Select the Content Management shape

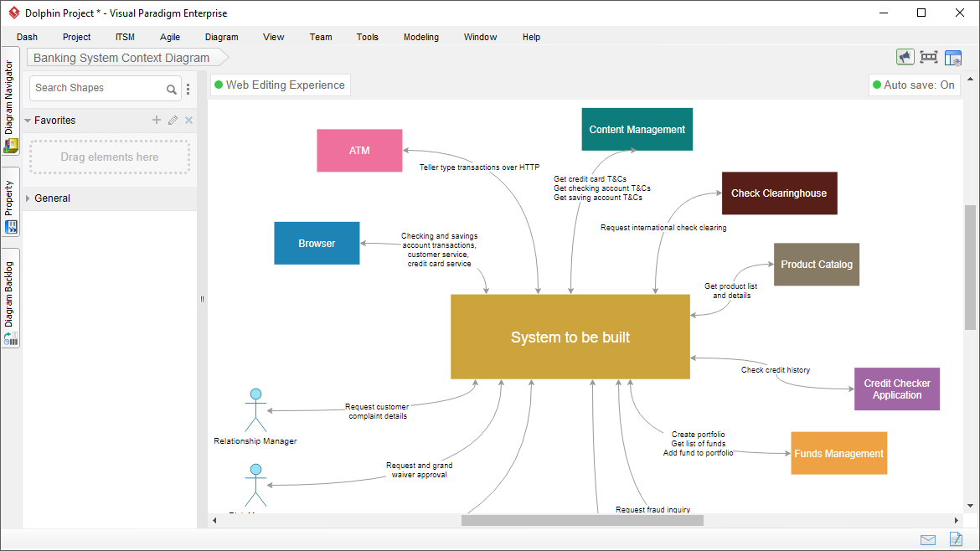(637, 129)
